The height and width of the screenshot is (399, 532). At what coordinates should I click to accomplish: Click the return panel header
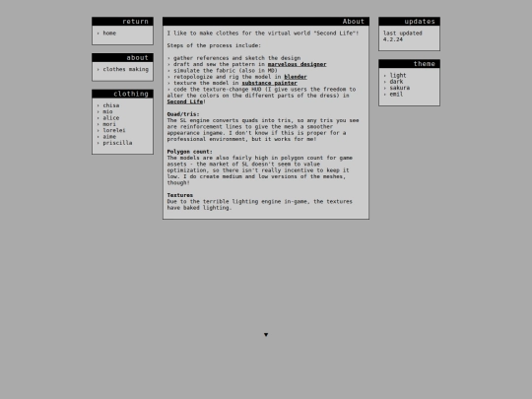click(x=122, y=22)
